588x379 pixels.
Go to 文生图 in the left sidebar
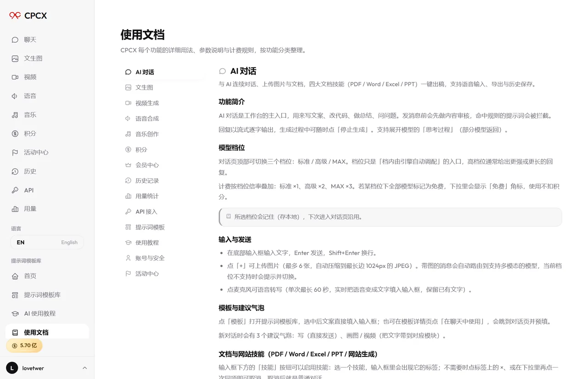pyautogui.click(x=47, y=58)
